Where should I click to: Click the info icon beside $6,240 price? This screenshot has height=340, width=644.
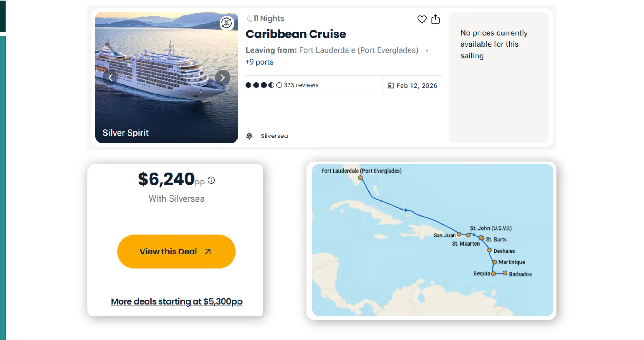[x=211, y=180]
